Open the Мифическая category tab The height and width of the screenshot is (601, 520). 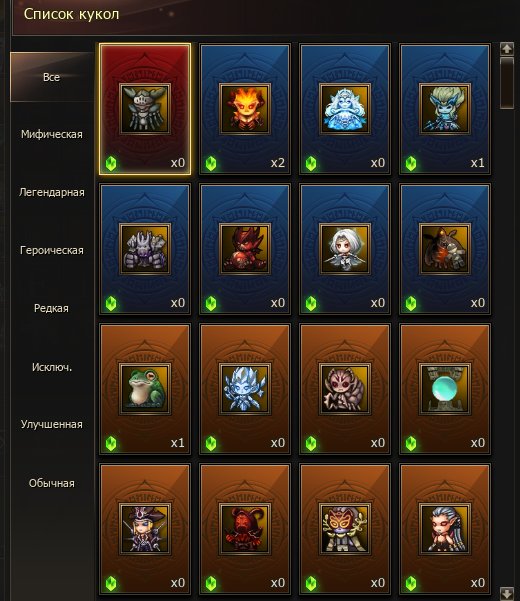52,135
